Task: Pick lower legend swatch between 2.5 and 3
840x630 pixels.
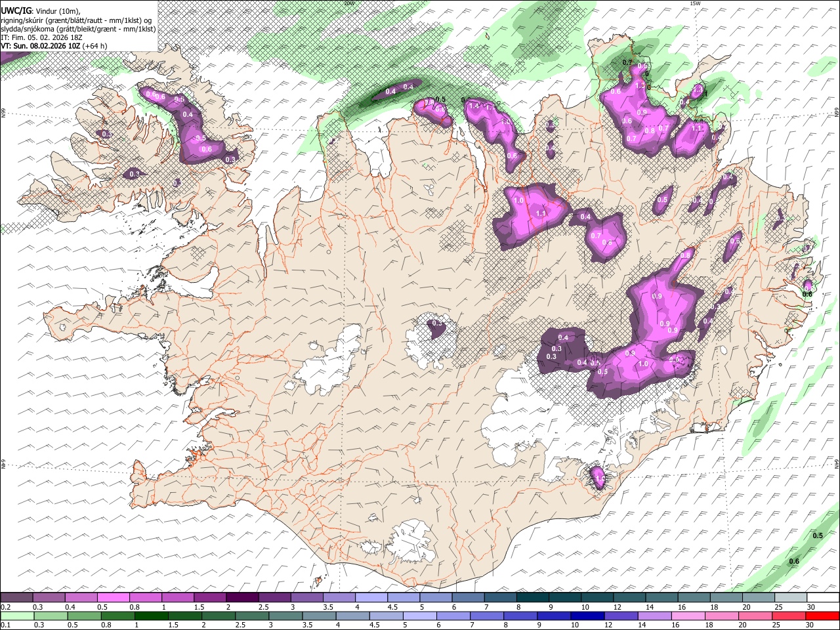Action: [x=253, y=616]
